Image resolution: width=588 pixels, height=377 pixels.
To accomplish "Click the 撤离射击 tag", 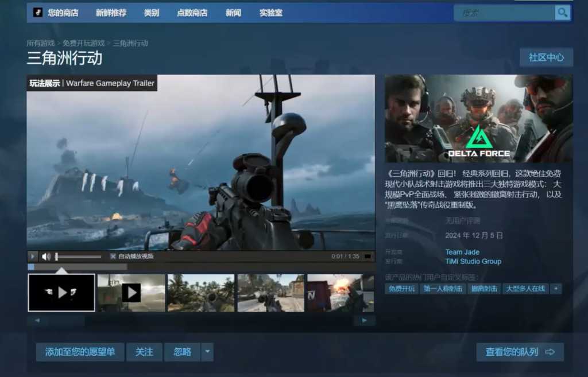I will pos(484,289).
